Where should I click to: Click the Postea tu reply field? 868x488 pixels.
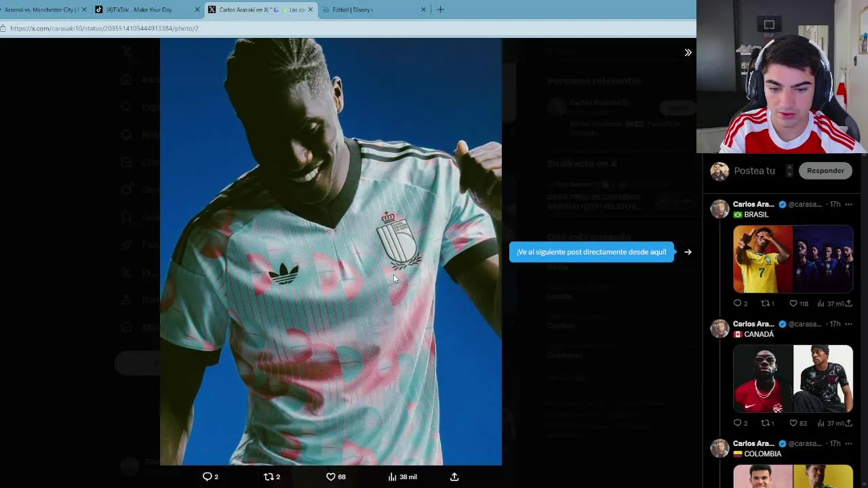click(755, 171)
